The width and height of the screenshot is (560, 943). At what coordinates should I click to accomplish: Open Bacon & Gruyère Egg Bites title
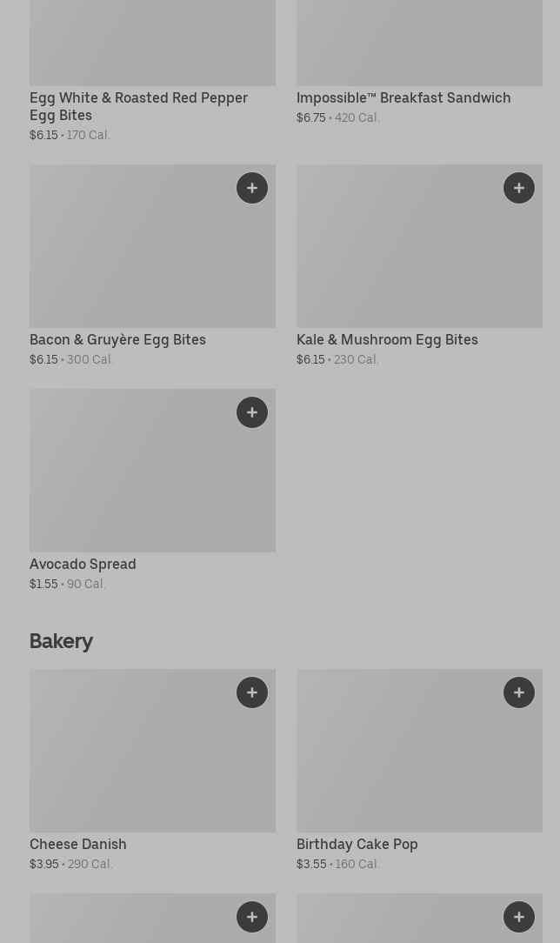(117, 339)
